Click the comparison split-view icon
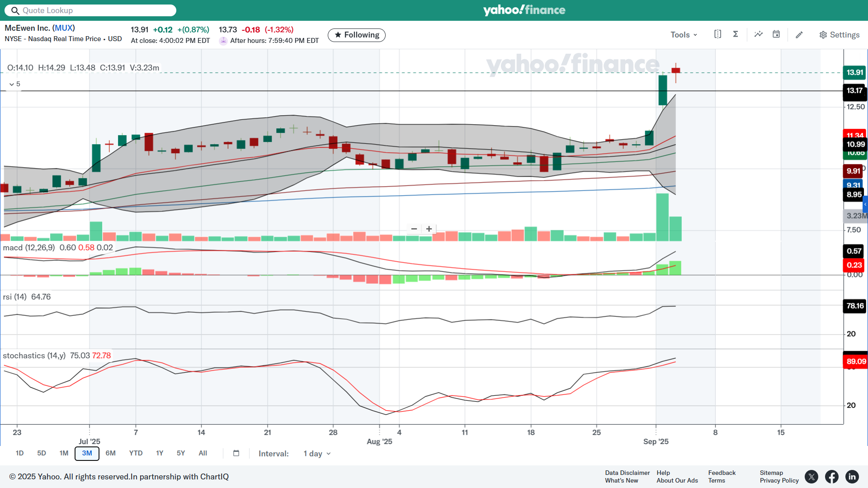This screenshot has width=868, height=488. [x=717, y=34]
